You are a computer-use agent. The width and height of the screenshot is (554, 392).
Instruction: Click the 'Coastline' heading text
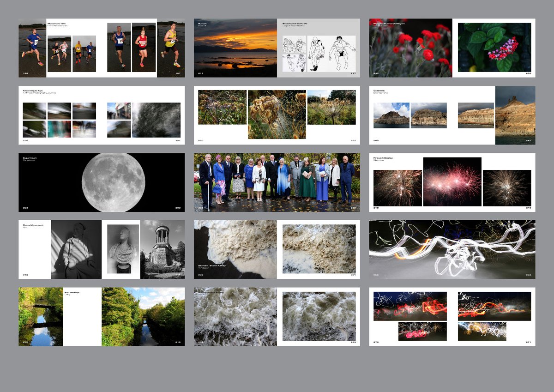tap(379, 90)
